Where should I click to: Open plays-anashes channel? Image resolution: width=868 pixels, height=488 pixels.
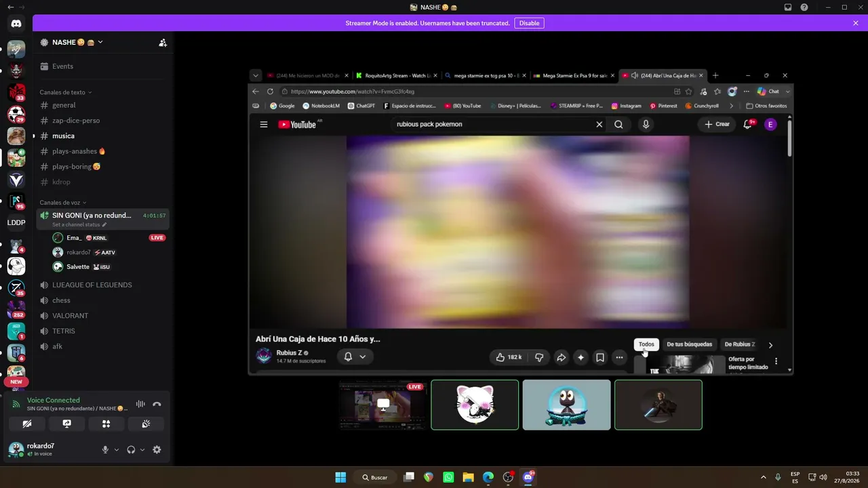click(x=103, y=151)
